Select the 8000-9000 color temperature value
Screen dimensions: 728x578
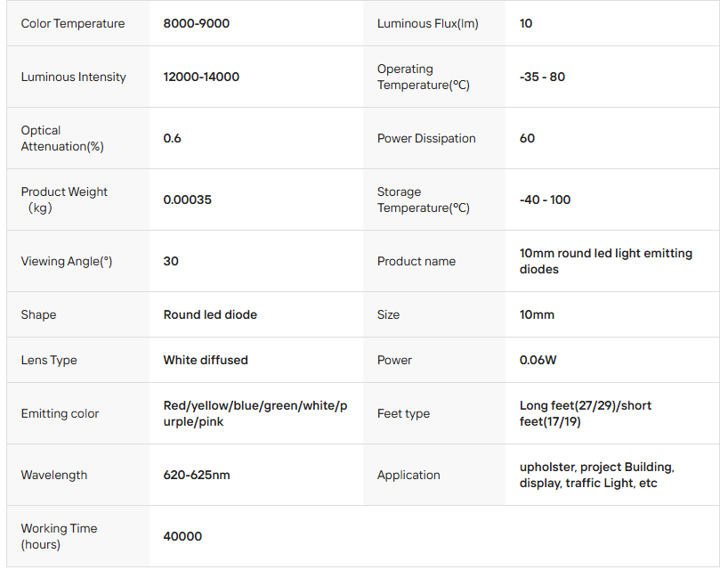click(196, 23)
